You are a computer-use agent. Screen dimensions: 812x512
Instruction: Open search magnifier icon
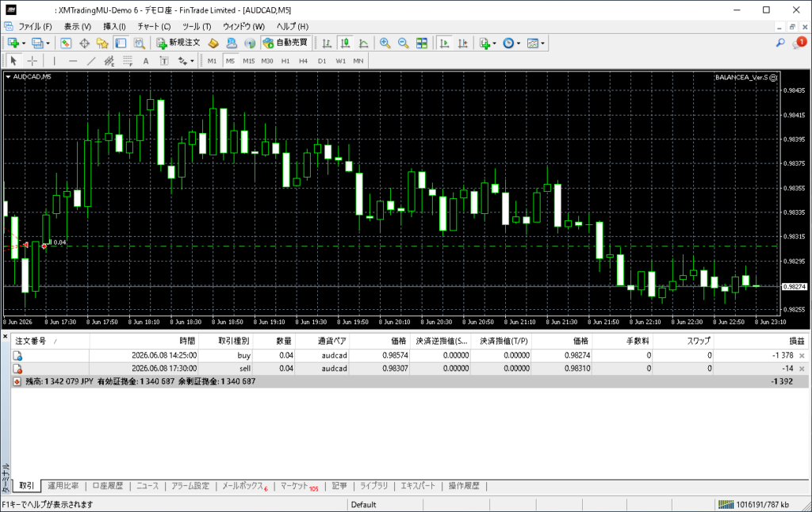780,43
